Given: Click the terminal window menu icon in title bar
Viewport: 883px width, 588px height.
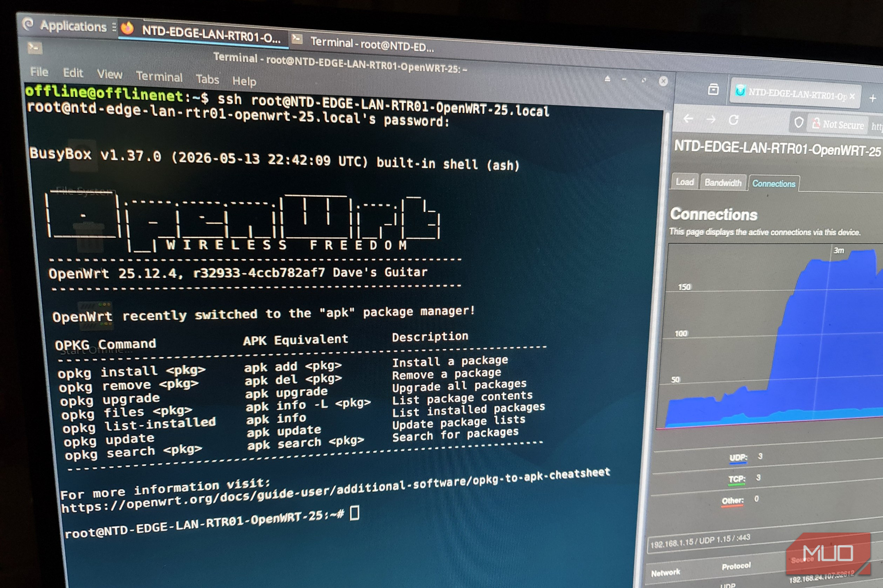Looking at the screenshot, I should click(35, 48).
